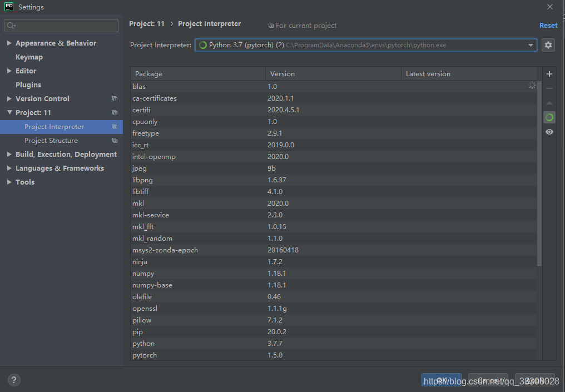The image size is (565, 392).
Task: Click the copy icon beside Project Interpreter
Action: (115, 127)
